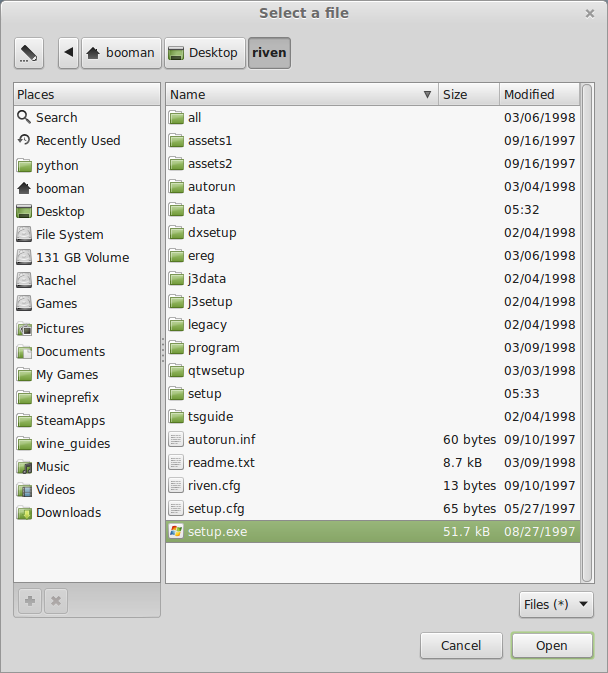Click the remove bookmark X button

(56, 601)
